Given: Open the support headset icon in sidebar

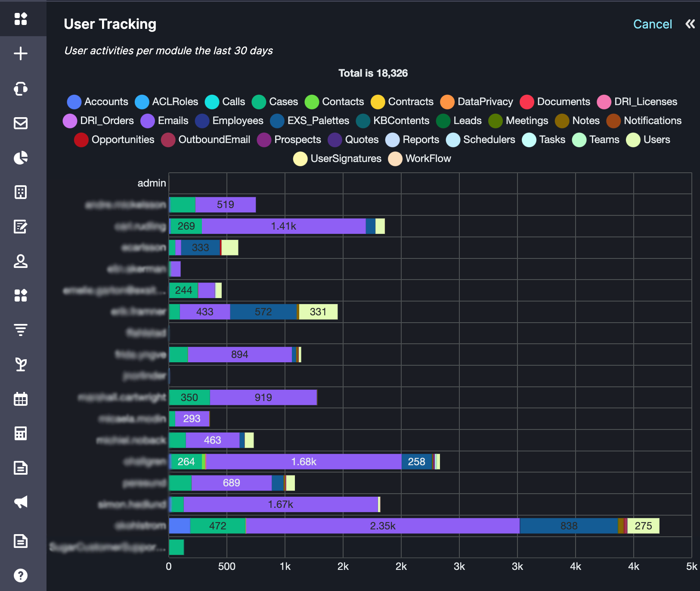Looking at the screenshot, I should (x=21, y=88).
